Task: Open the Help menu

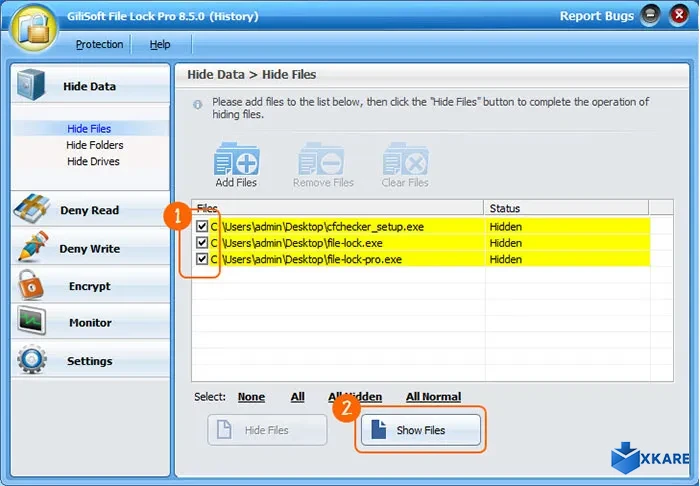Action: tap(160, 44)
